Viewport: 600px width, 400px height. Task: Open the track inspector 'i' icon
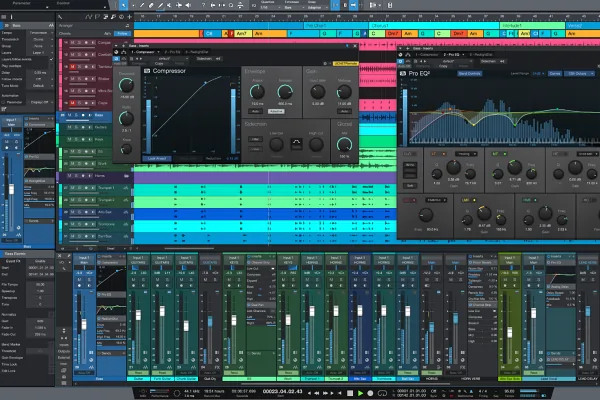[x=11, y=17]
